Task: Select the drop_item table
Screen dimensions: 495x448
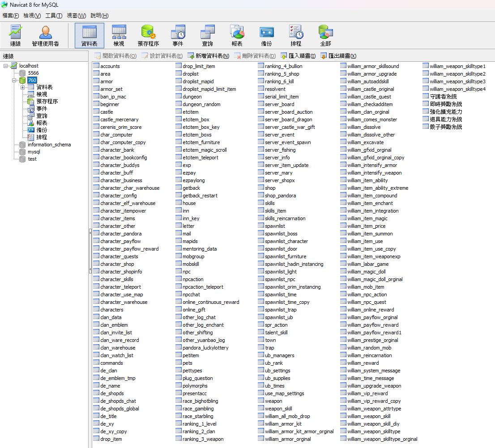Action: [111, 439]
